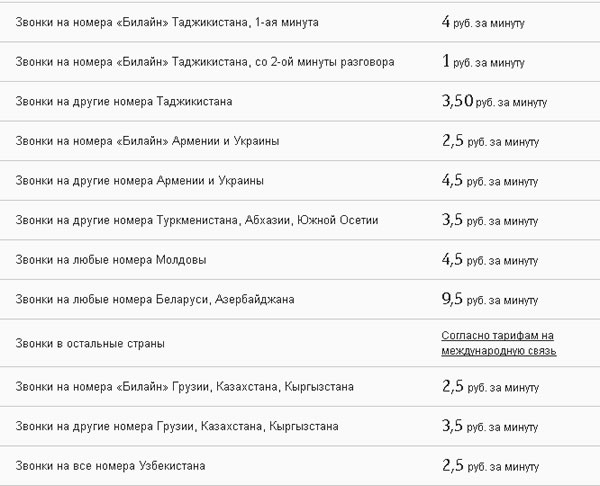Click «Билайн» Грузии, Казахстана, Кыргызстана row label
The width and height of the screenshot is (600, 486).
click(184, 387)
